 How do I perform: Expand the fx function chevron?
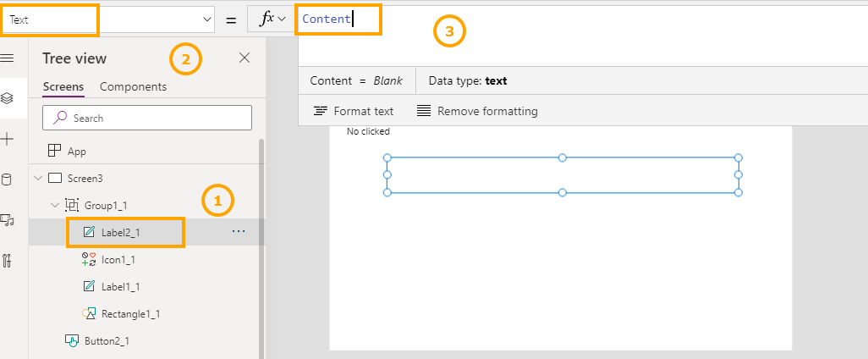(x=283, y=19)
